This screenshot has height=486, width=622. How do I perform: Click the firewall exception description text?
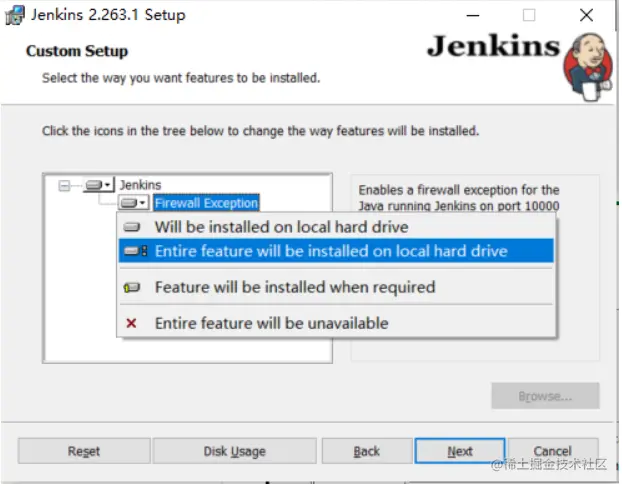tap(459, 198)
